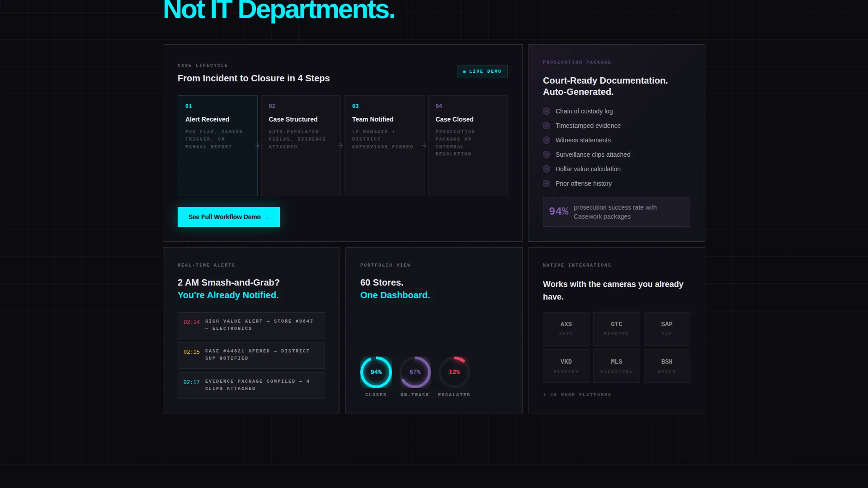Click the 94% Closed progress ring
868x488 pixels.
click(376, 372)
